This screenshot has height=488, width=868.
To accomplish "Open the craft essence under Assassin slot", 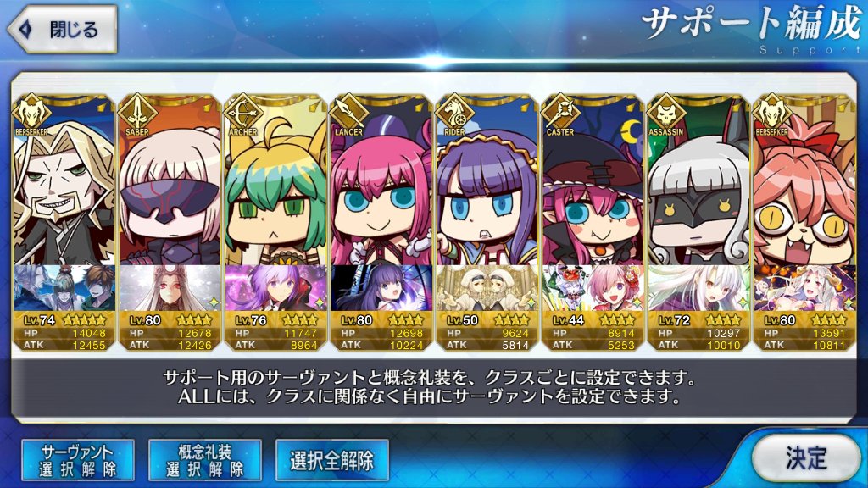I will [698, 288].
